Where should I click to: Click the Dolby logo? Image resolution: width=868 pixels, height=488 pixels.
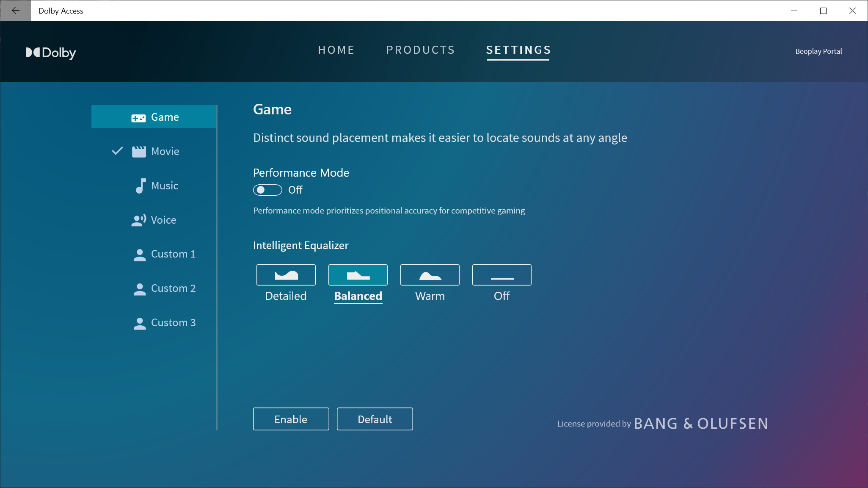(x=51, y=53)
